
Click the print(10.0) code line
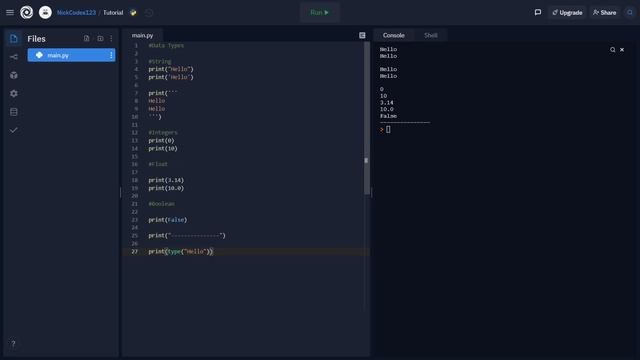pyautogui.click(x=166, y=188)
